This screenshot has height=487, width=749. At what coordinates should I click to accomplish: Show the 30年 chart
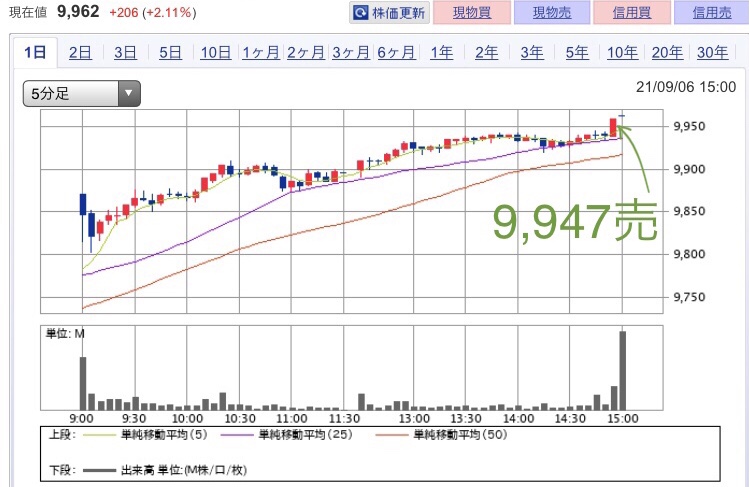(x=713, y=52)
